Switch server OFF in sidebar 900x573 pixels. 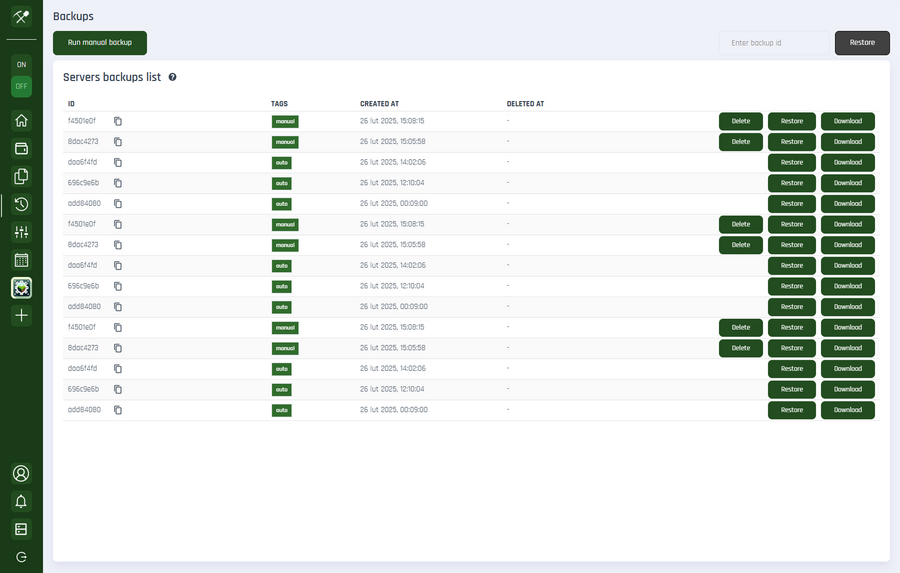[21, 86]
